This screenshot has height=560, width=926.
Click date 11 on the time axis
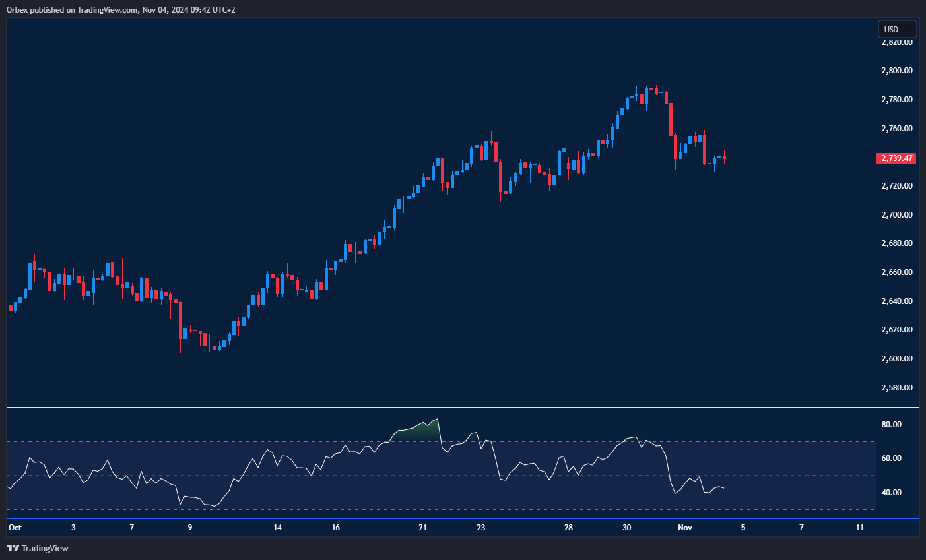pos(859,528)
